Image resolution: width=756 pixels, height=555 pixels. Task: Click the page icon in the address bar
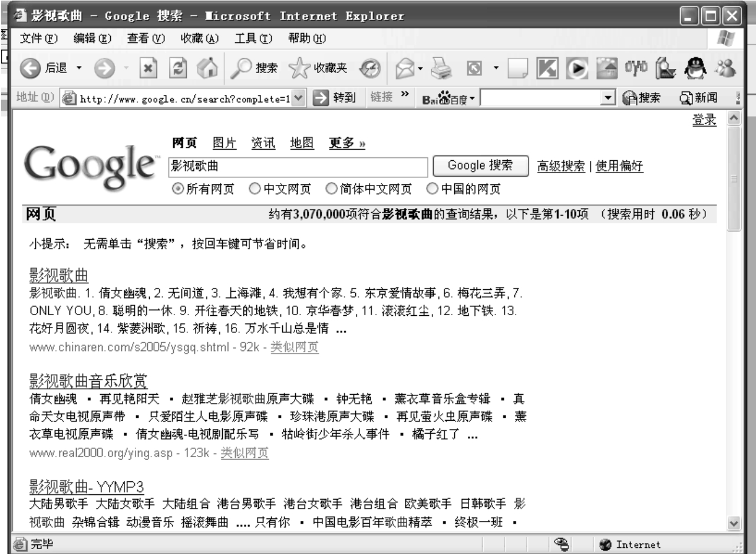click(71, 98)
